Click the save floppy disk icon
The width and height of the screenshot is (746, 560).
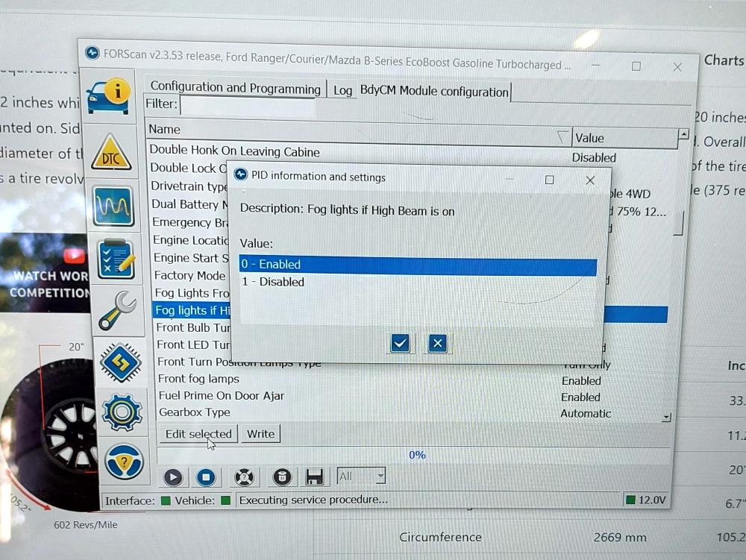click(314, 477)
